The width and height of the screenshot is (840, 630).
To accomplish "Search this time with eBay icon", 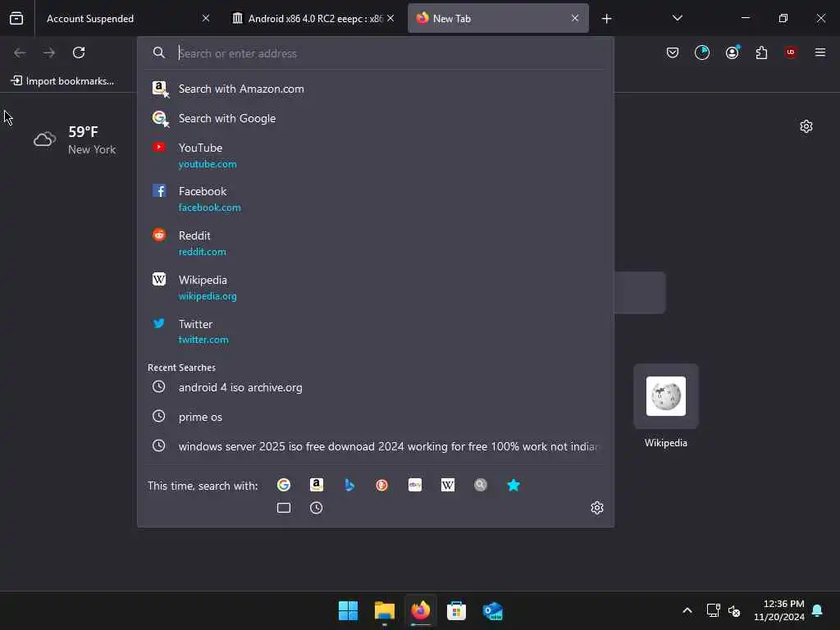I will coord(415,486).
